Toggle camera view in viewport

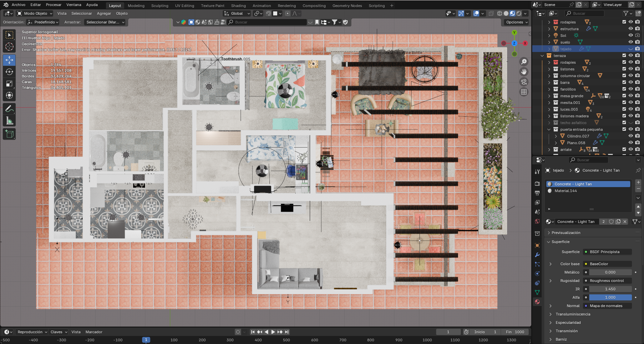pos(524,82)
